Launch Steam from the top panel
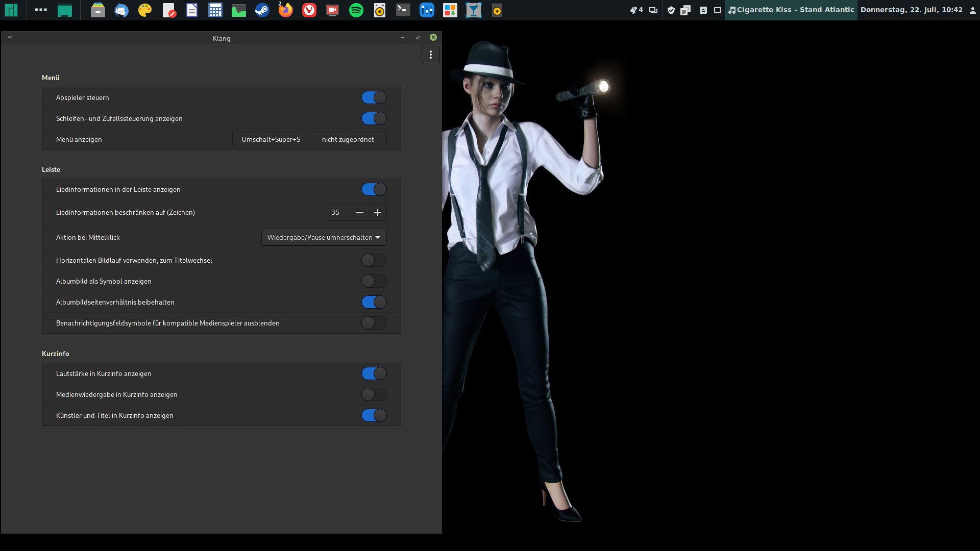Image resolution: width=980 pixels, height=551 pixels. click(x=262, y=10)
